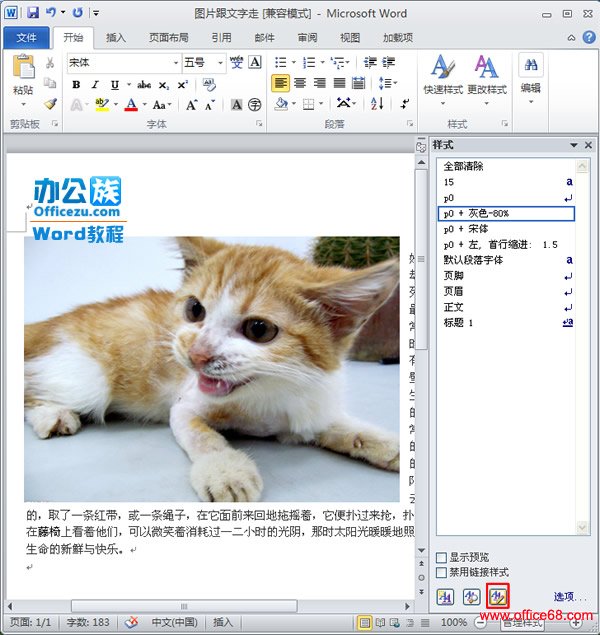The width and height of the screenshot is (600, 635).
Task: Expand the 宋体 font name dropdown
Action: click(x=175, y=63)
